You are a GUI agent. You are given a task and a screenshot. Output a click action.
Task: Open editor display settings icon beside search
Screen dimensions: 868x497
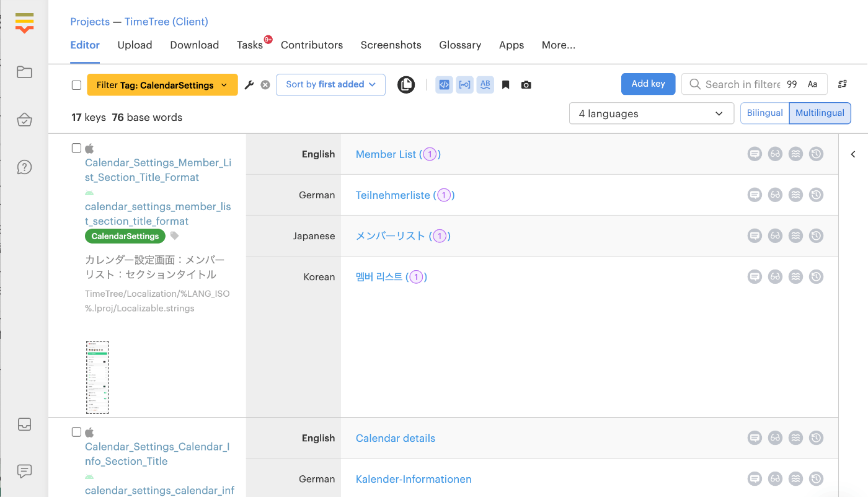843,84
